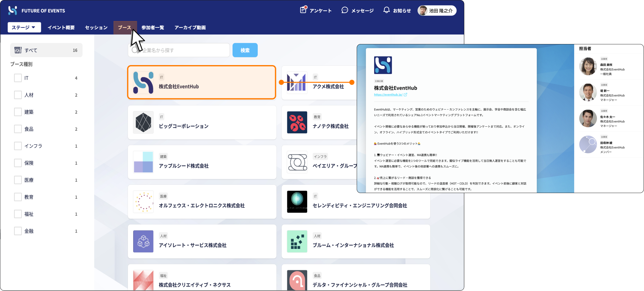Open the アンケート survey icon

click(x=303, y=10)
